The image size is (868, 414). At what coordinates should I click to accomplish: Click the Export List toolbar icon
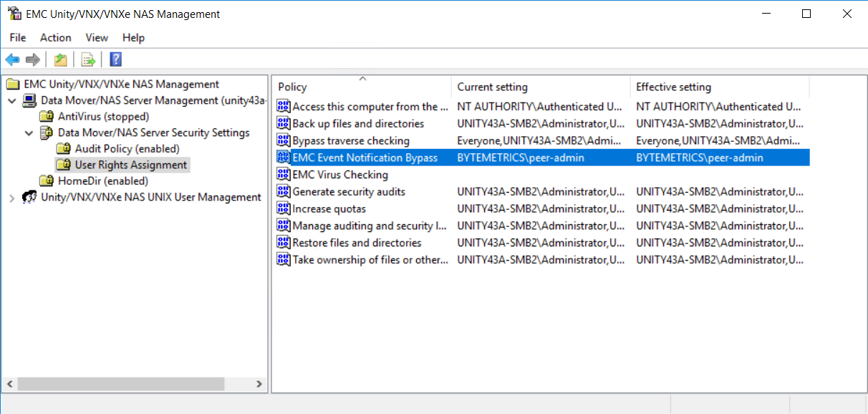point(87,59)
